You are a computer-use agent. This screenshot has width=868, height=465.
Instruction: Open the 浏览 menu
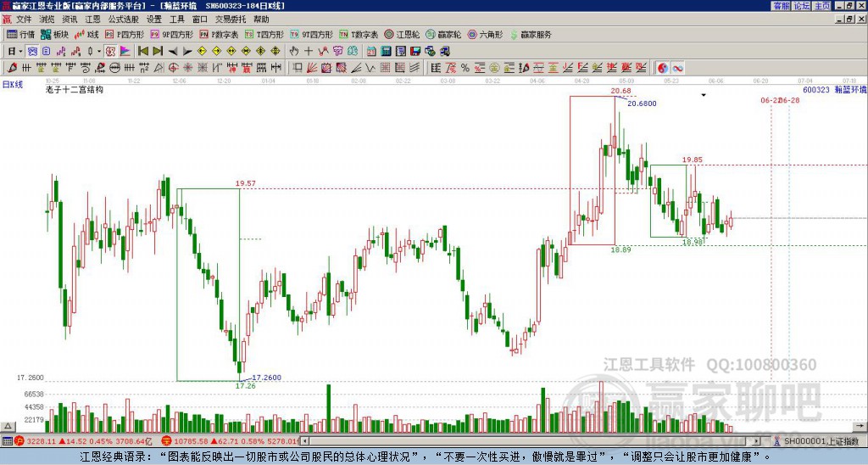pos(47,20)
